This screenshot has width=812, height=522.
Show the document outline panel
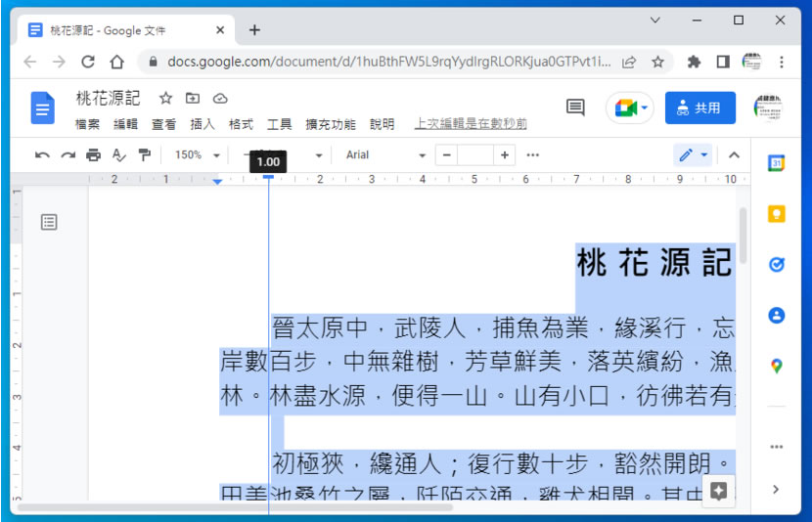[49, 222]
